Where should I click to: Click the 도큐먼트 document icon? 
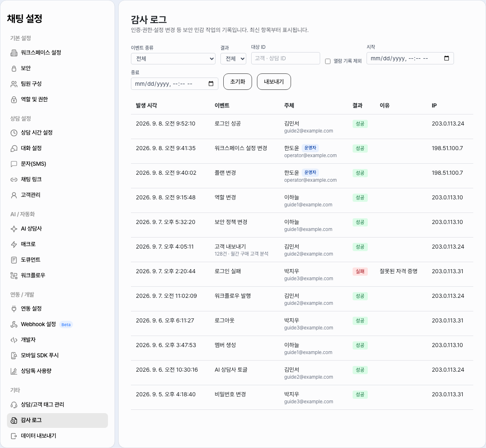14,260
